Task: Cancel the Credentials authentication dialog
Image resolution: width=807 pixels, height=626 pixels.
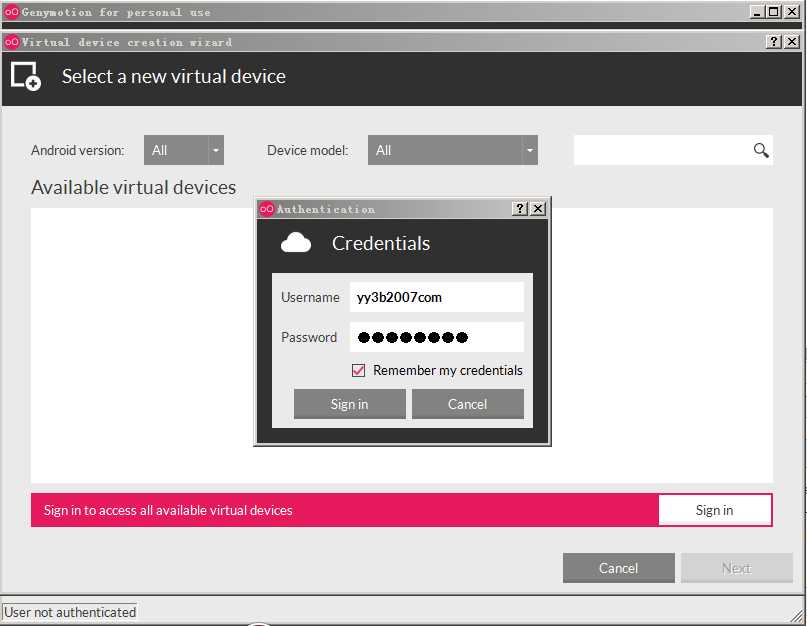Action: click(x=468, y=404)
